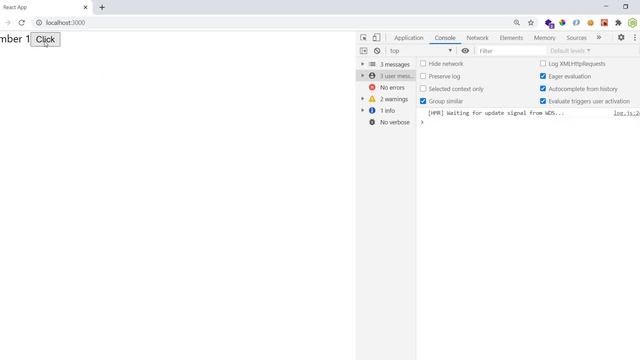Minimize the browser window
The height and width of the screenshot is (360, 640).
(606, 7)
